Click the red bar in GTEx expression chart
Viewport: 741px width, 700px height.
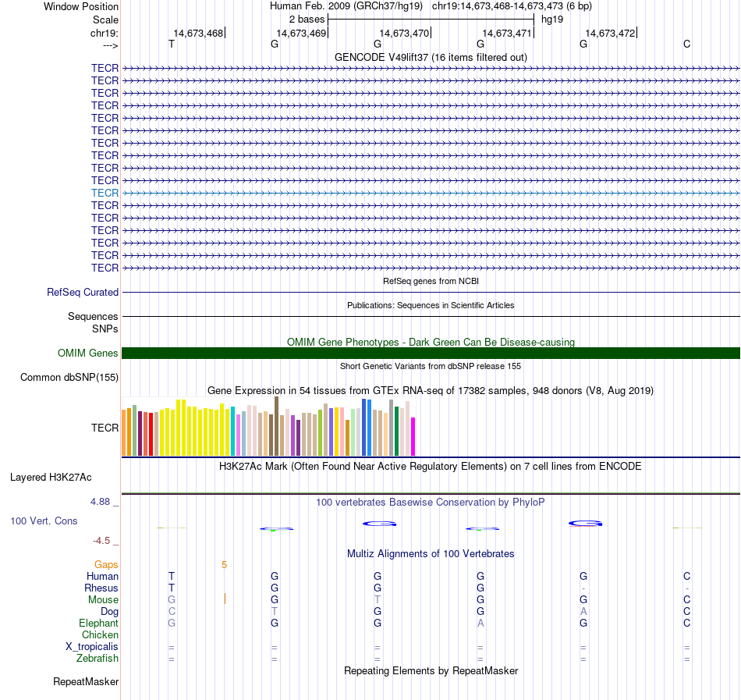click(151, 435)
